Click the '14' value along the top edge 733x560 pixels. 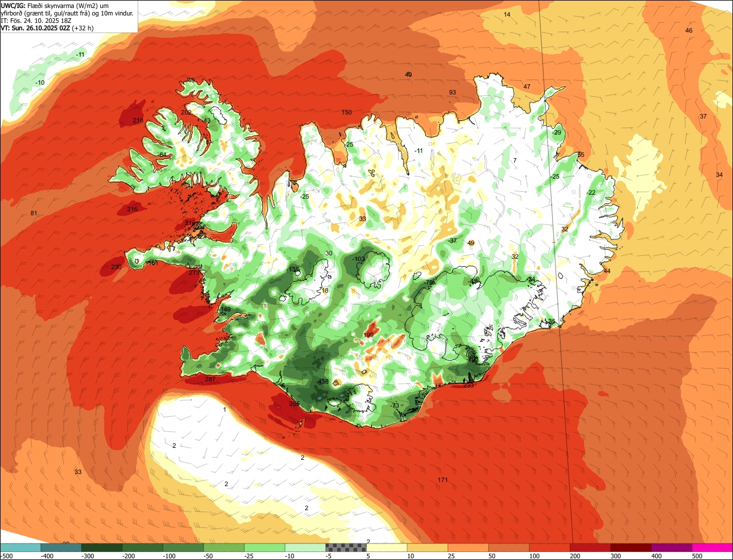click(507, 14)
